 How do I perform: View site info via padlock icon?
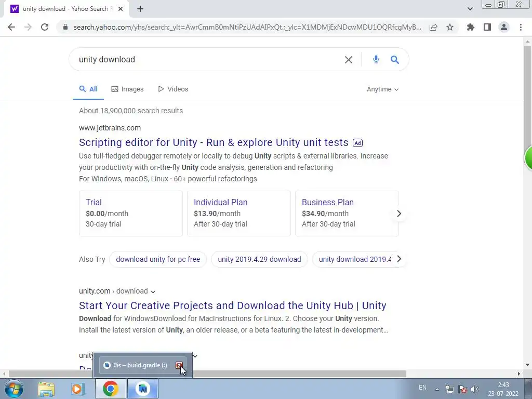click(x=65, y=27)
